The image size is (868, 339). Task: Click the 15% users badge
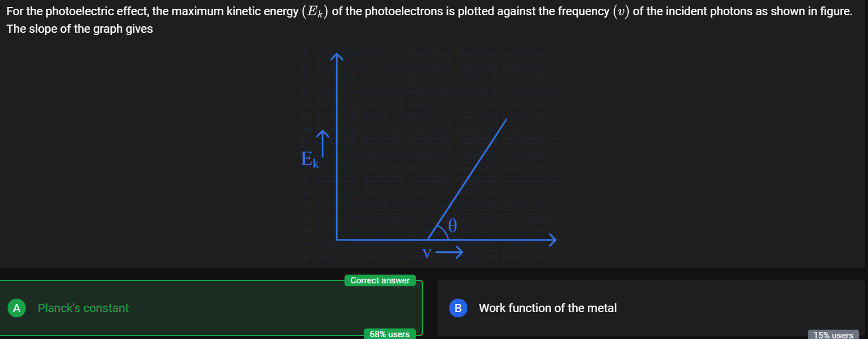pos(833,335)
